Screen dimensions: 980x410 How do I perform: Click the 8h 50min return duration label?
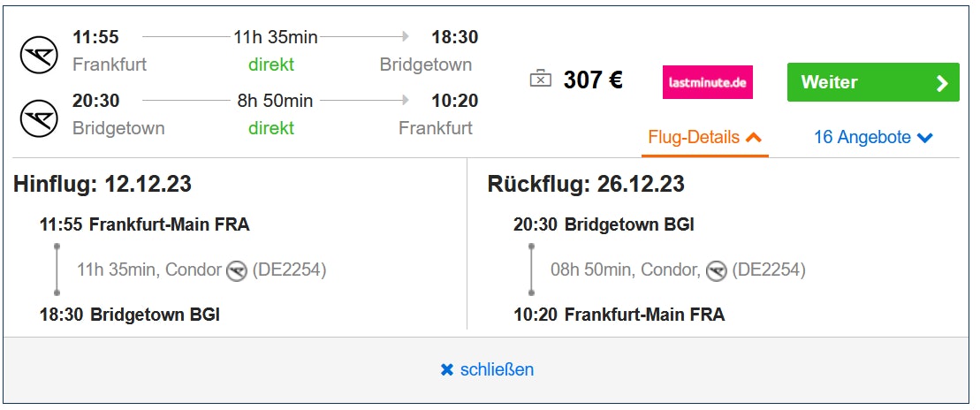point(275,101)
